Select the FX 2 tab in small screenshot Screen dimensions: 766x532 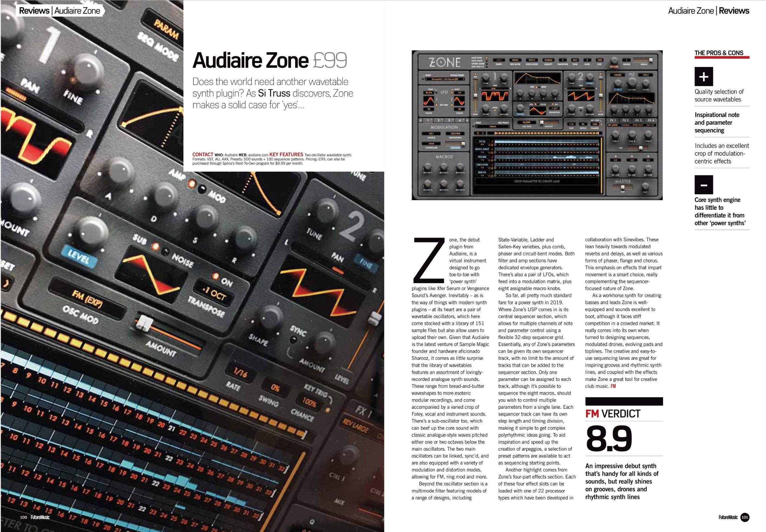pyautogui.click(x=626, y=120)
